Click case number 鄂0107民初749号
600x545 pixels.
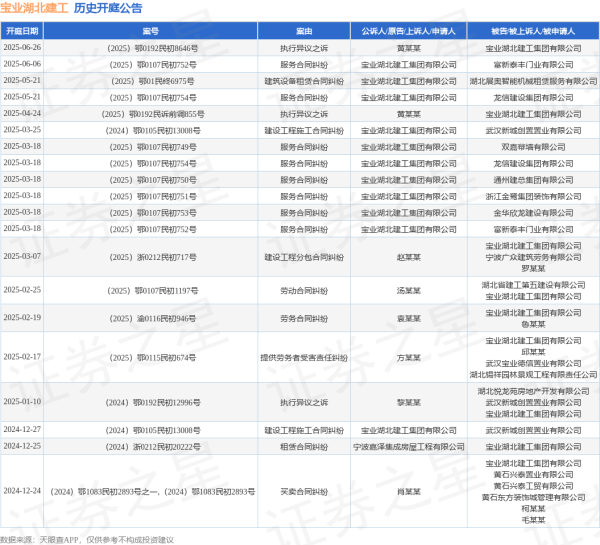pos(152,147)
